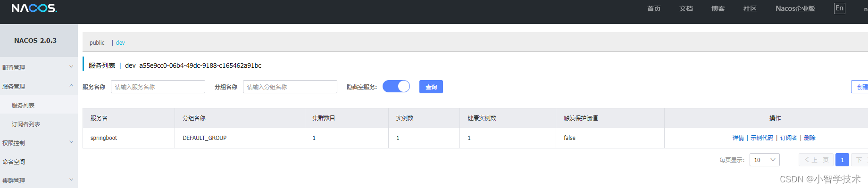
Task: Toggle the 隐藏空服务 switch
Action: (x=396, y=87)
